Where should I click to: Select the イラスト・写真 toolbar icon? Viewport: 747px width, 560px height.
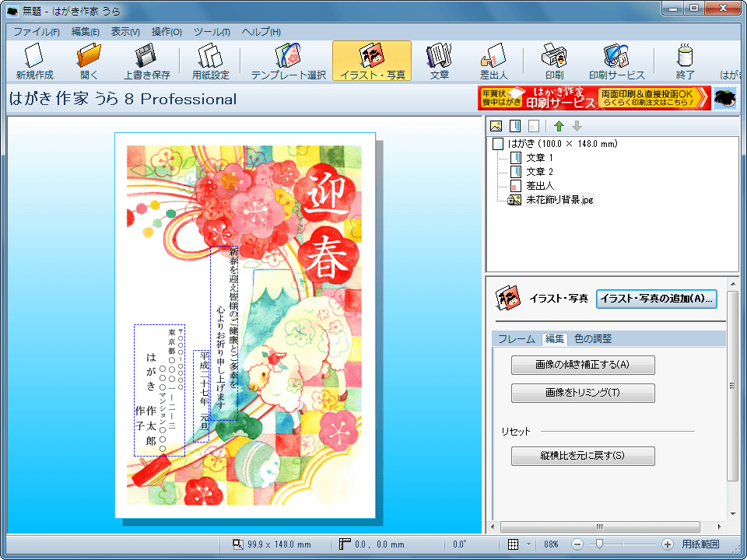pyautogui.click(x=372, y=61)
